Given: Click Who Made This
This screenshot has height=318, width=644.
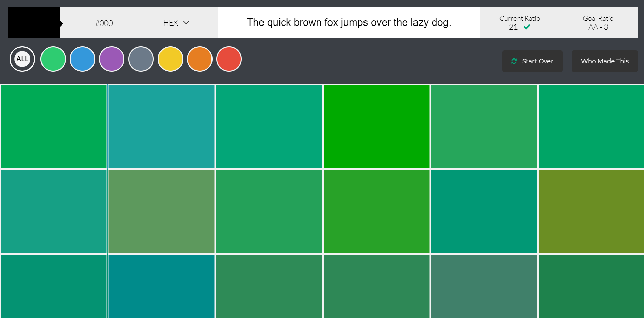Looking at the screenshot, I should [605, 61].
